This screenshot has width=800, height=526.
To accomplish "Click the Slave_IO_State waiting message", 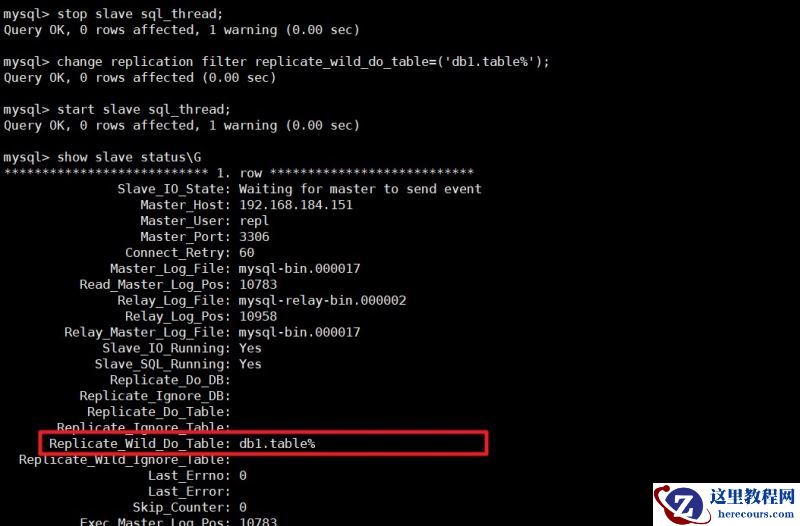I will pyautogui.click(x=360, y=189).
